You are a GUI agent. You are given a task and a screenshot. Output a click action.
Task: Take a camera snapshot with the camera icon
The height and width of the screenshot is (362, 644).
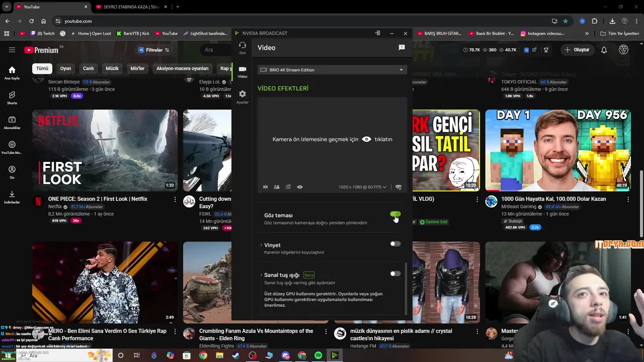coord(288,187)
